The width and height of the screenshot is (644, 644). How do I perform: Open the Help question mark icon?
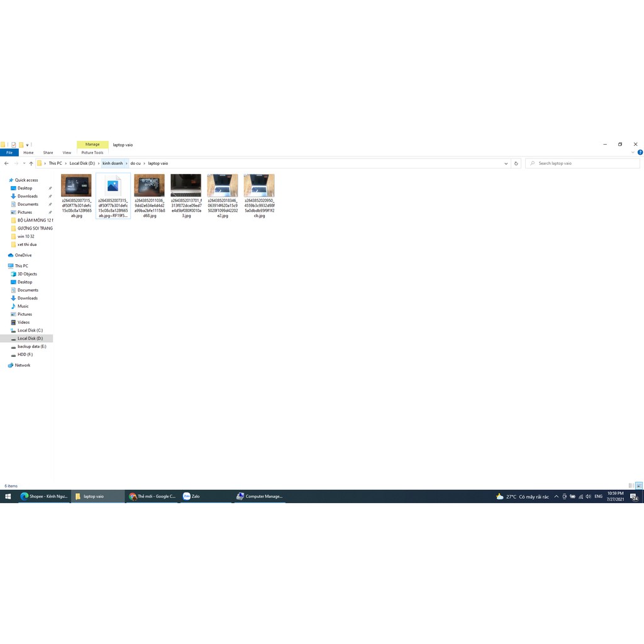[640, 152]
